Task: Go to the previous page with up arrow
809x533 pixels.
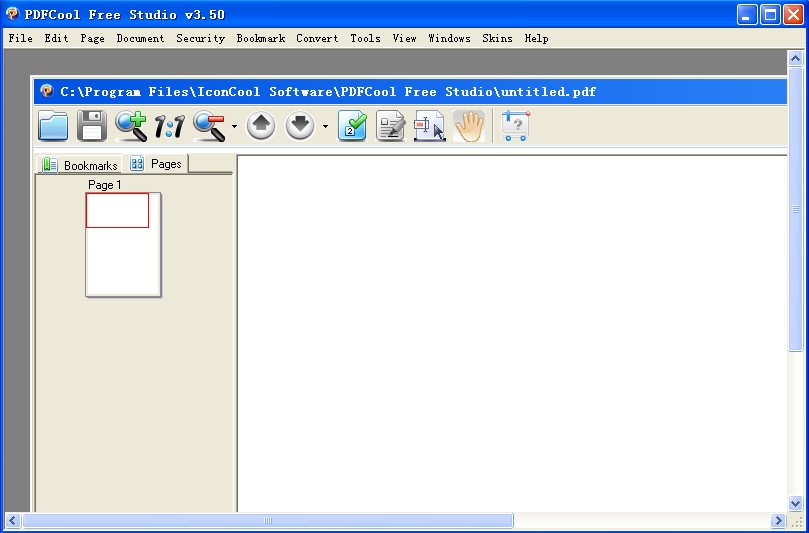Action: click(261, 126)
